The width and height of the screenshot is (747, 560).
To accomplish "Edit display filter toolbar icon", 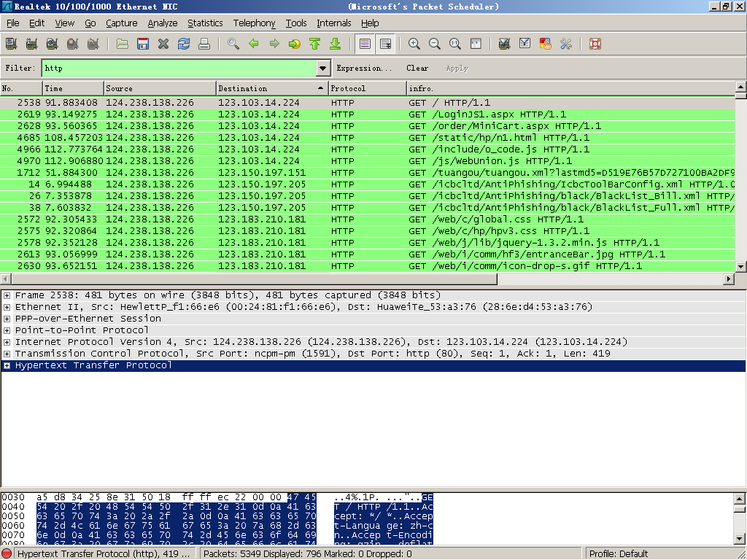I will 525,44.
